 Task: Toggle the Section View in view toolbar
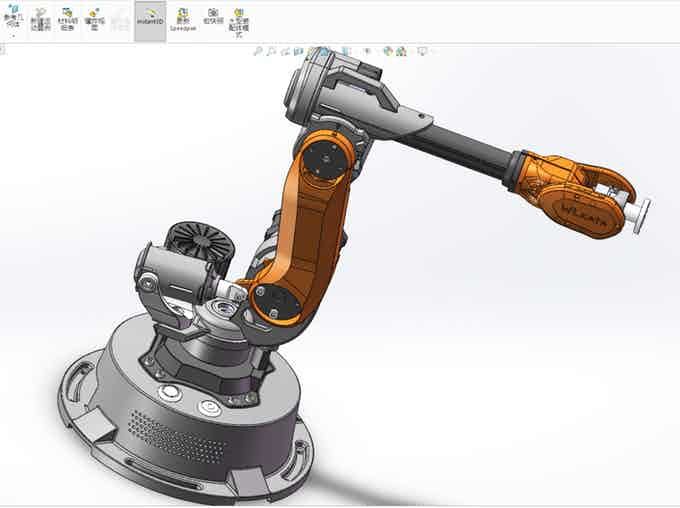[299, 51]
